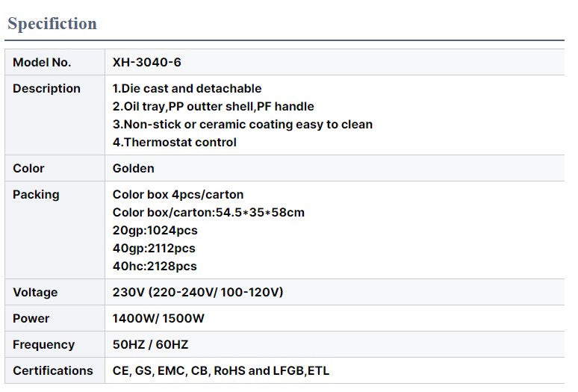Click the 'Thermostat control' line
This screenshot has width=578, height=392.
175,143
